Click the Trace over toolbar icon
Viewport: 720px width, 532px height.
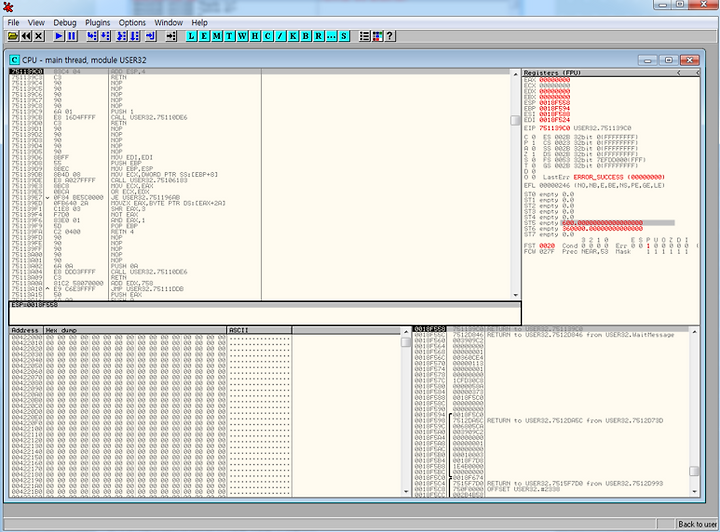[135, 36]
